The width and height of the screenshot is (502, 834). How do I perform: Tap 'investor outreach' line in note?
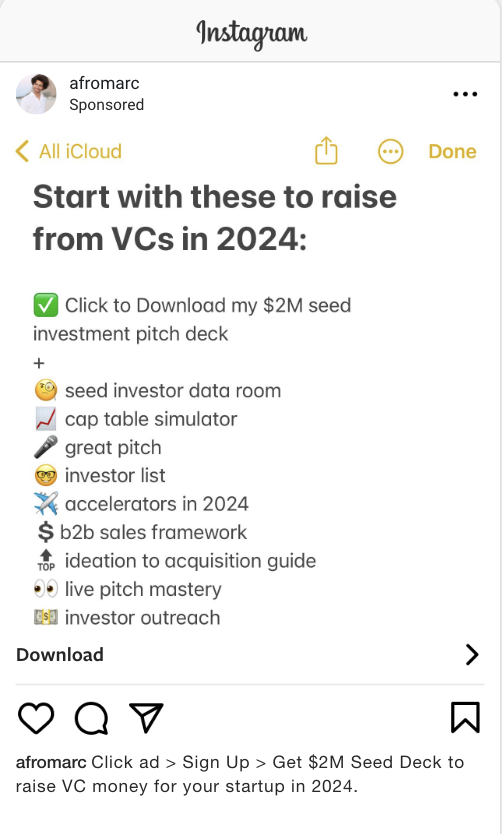tap(127, 618)
